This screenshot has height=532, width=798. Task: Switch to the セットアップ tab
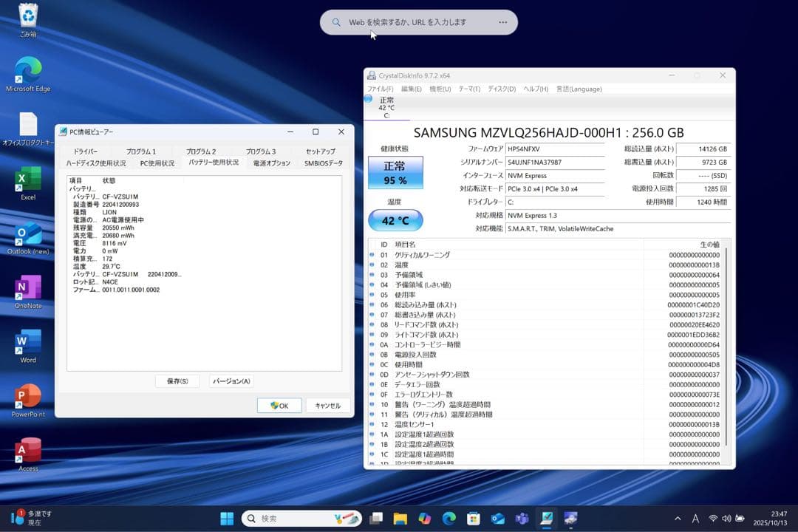[x=321, y=151]
